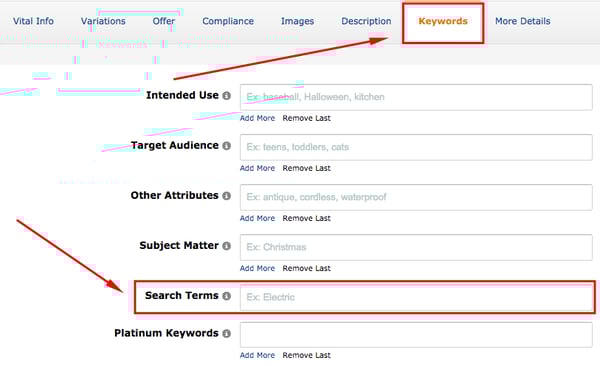Click Remove Last under Intended Use
The width and height of the screenshot is (600, 366).
pyautogui.click(x=307, y=118)
